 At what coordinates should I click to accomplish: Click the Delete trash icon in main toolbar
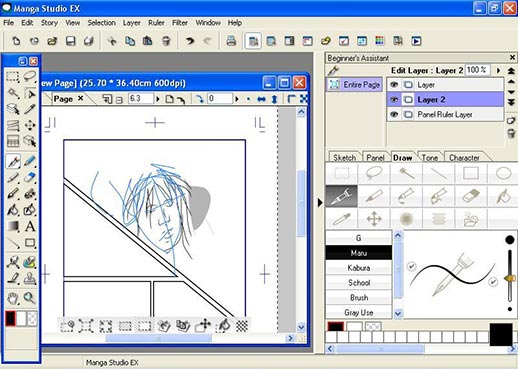coord(166,41)
